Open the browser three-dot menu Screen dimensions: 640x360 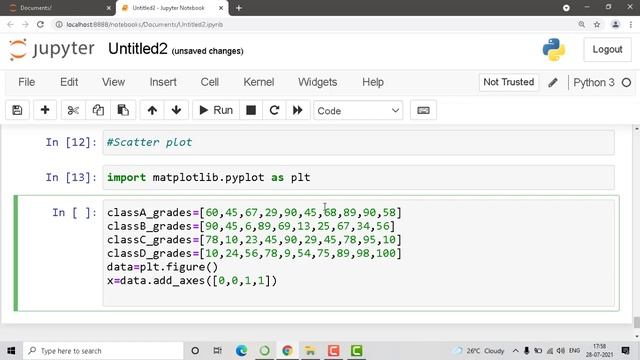point(631,24)
